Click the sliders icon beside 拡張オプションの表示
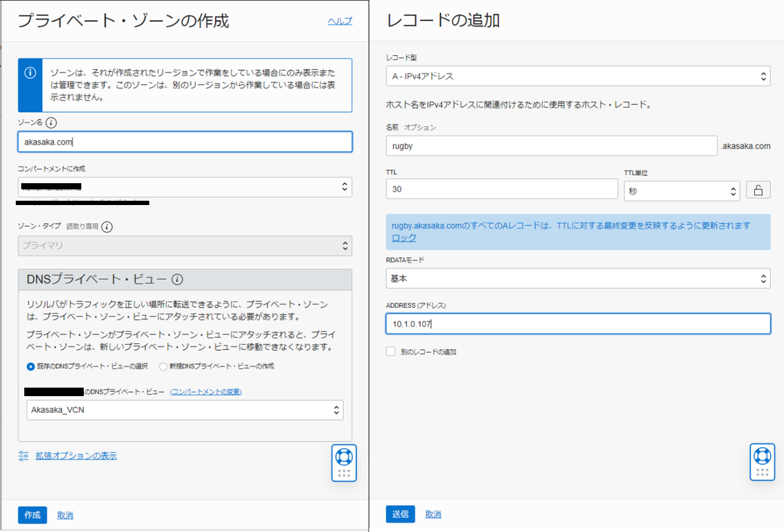Screen dimensions: 784x532 [23, 456]
